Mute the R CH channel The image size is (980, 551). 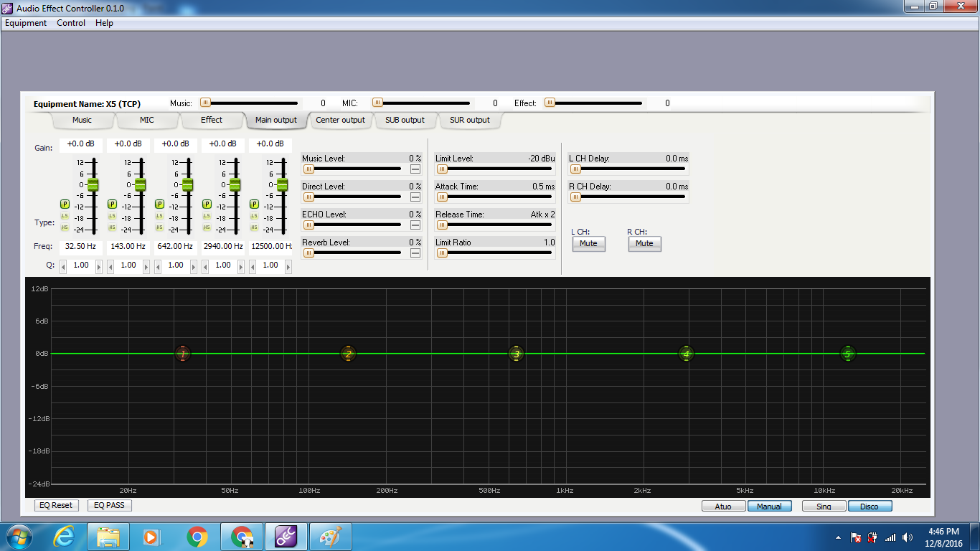pyautogui.click(x=644, y=243)
